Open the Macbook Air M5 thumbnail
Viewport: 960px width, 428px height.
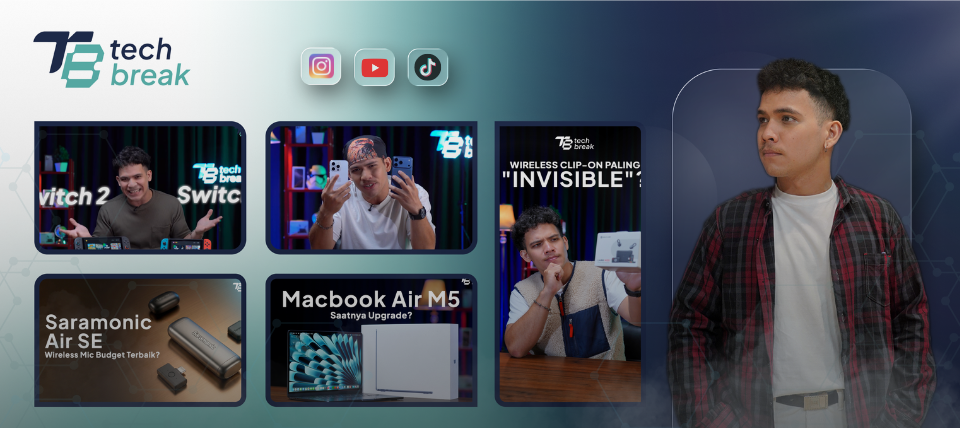coord(371,340)
